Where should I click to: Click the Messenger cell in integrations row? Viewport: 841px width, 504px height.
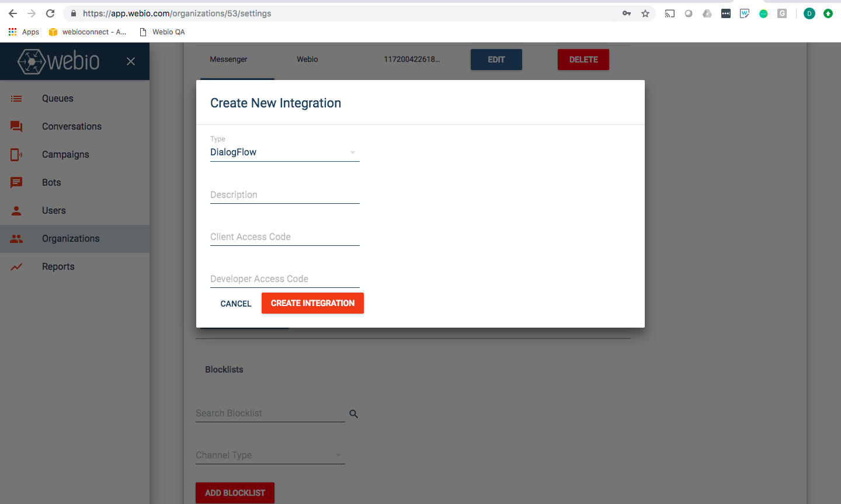point(228,60)
